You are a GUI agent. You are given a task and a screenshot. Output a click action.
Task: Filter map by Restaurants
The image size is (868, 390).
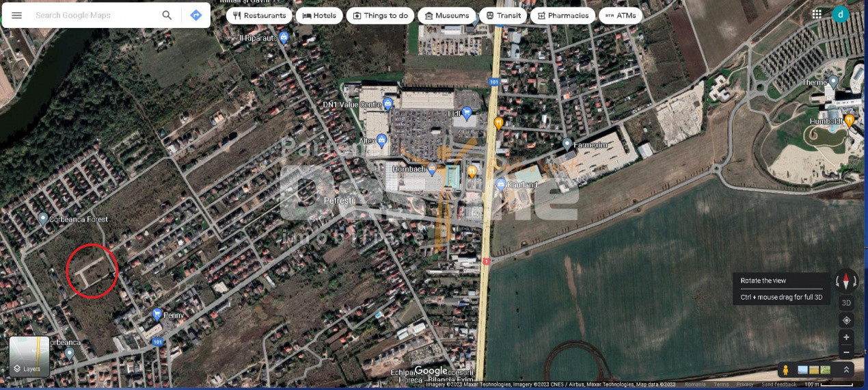tap(259, 16)
